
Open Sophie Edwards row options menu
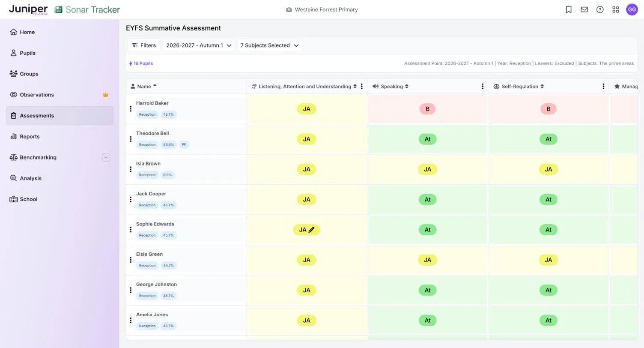tap(131, 230)
